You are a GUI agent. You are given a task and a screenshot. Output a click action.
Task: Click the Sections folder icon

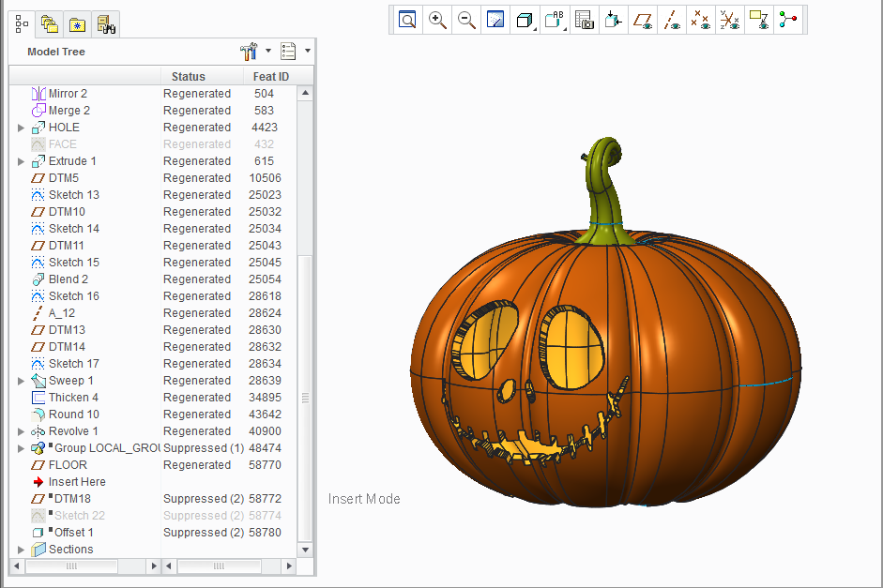pyautogui.click(x=38, y=550)
